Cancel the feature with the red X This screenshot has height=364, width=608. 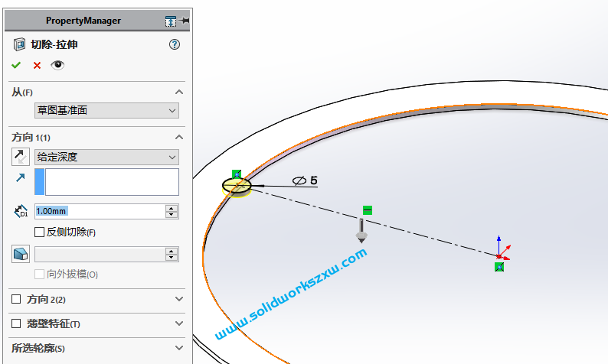37,66
